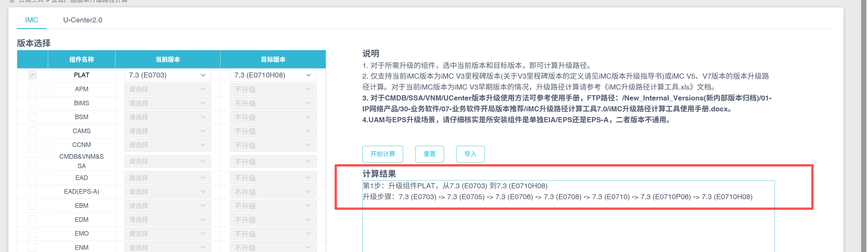This screenshot has width=868, height=252.
Task: Expand the APM target version dropdown
Action: 273,89
